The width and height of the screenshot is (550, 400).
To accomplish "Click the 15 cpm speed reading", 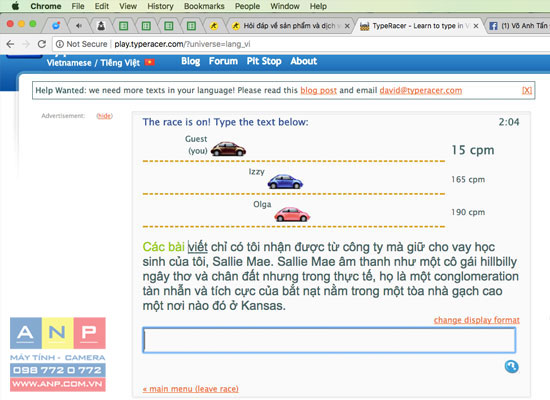I will click(472, 150).
